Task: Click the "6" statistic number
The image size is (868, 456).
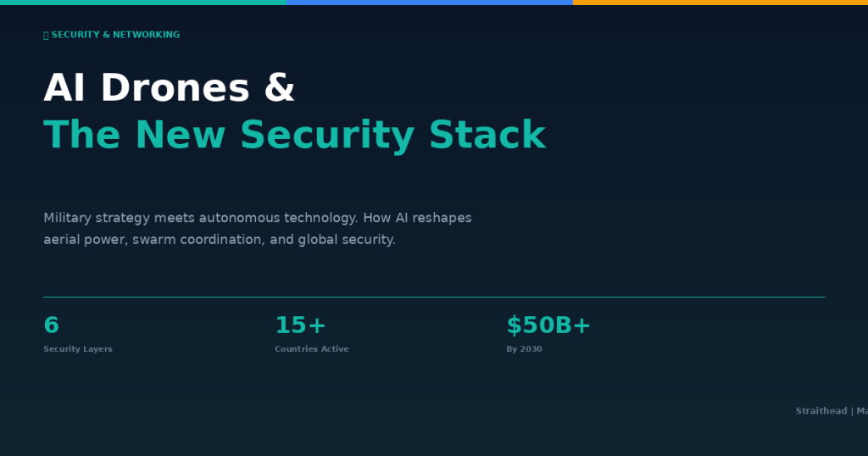Action: (51, 325)
